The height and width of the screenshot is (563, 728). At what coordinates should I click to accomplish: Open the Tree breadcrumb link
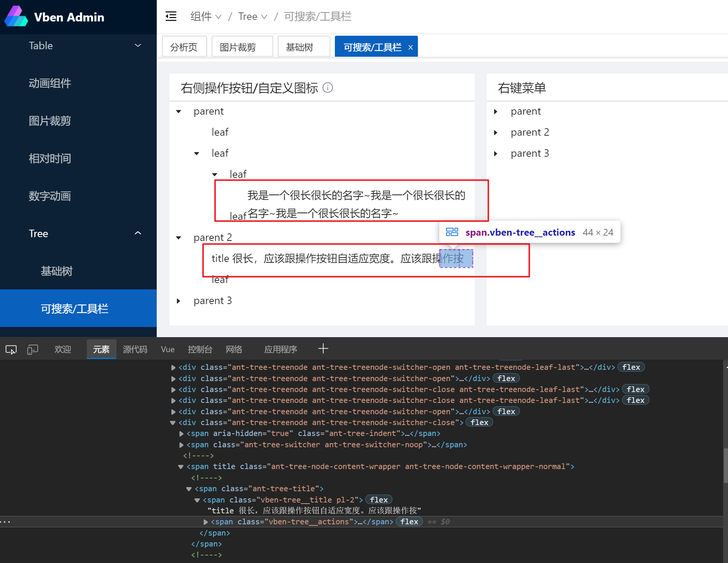point(248,16)
